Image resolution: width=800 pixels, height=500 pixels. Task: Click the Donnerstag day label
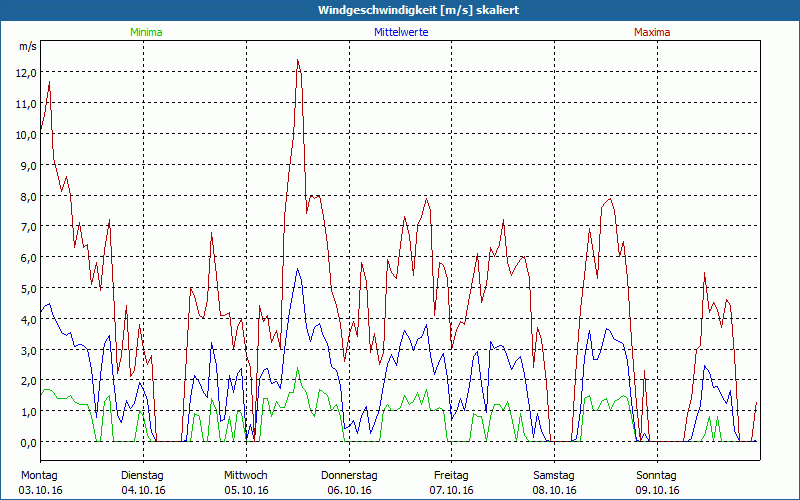click(349, 476)
